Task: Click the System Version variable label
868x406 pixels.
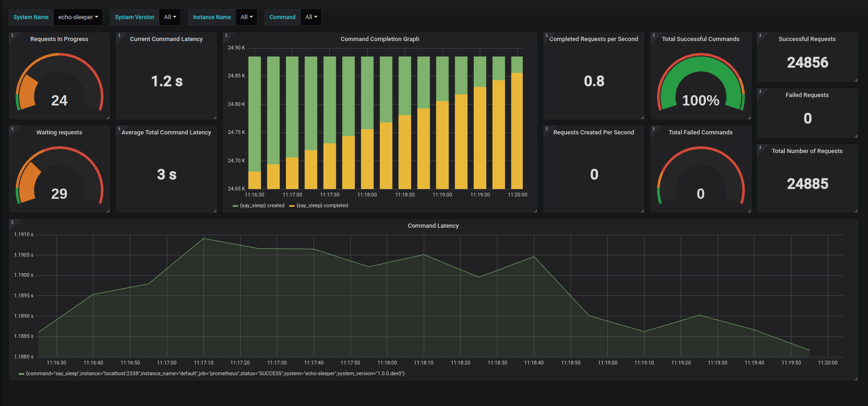Action: tap(135, 17)
